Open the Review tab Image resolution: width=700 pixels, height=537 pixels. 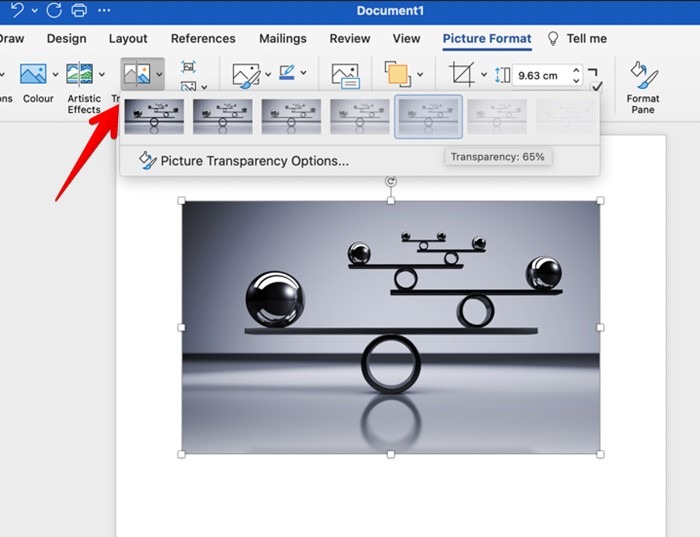coord(350,38)
